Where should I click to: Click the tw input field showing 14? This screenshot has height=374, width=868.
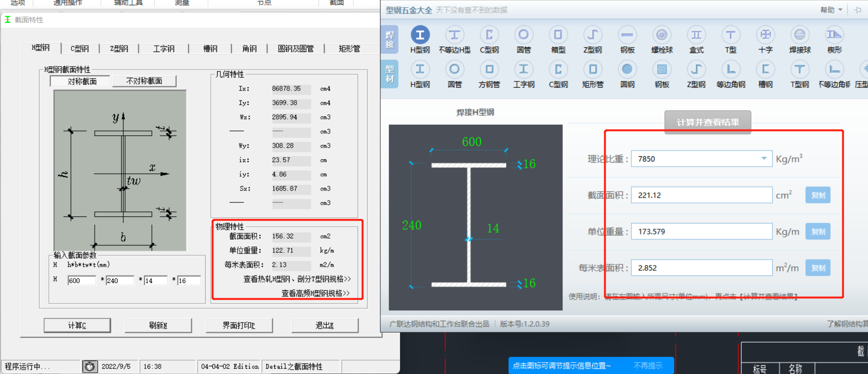pos(156,281)
